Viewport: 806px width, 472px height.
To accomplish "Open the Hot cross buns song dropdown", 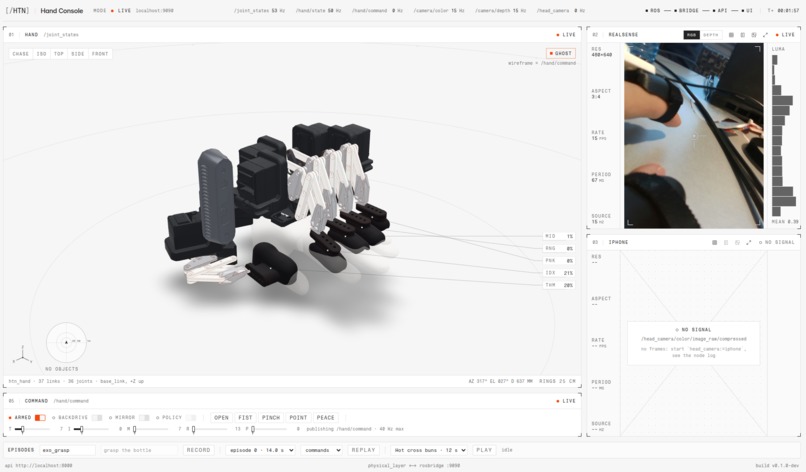I will coord(429,450).
